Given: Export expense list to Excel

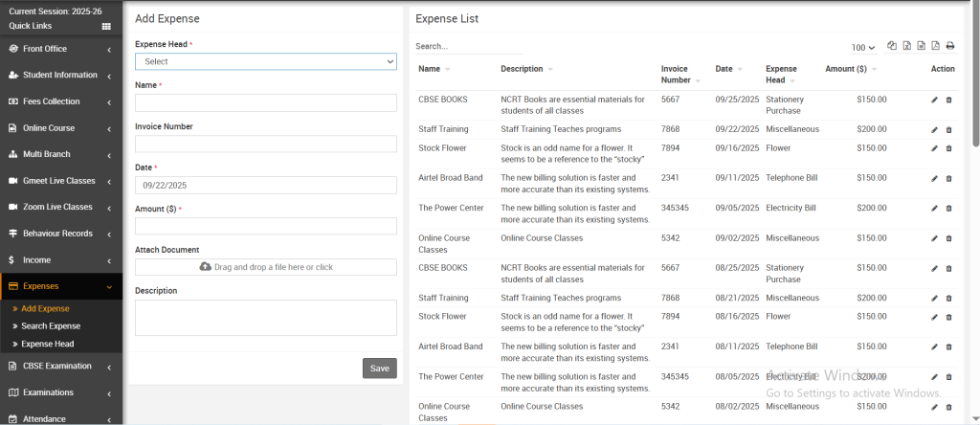Looking at the screenshot, I should (906, 46).
